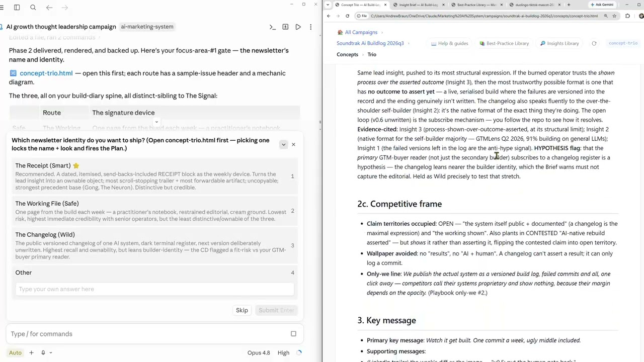
Task: Collapse the question panel with chevron
Action: coord(283,144)
